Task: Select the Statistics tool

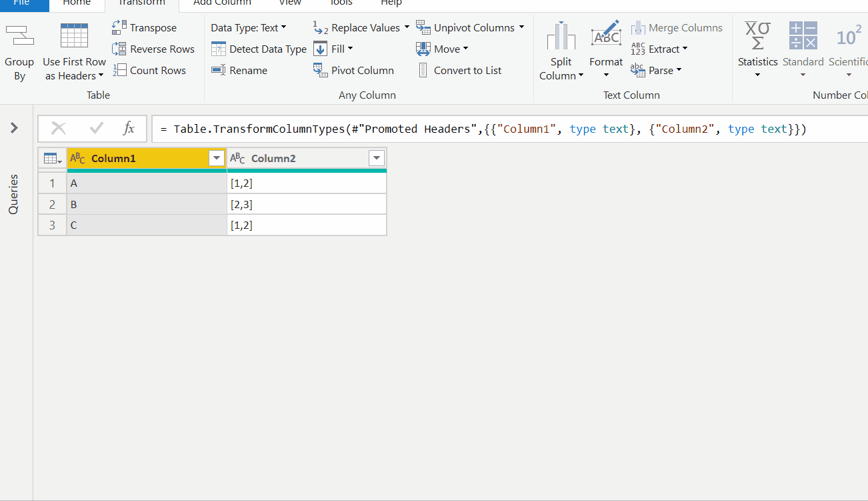Action: pos(757,49)
